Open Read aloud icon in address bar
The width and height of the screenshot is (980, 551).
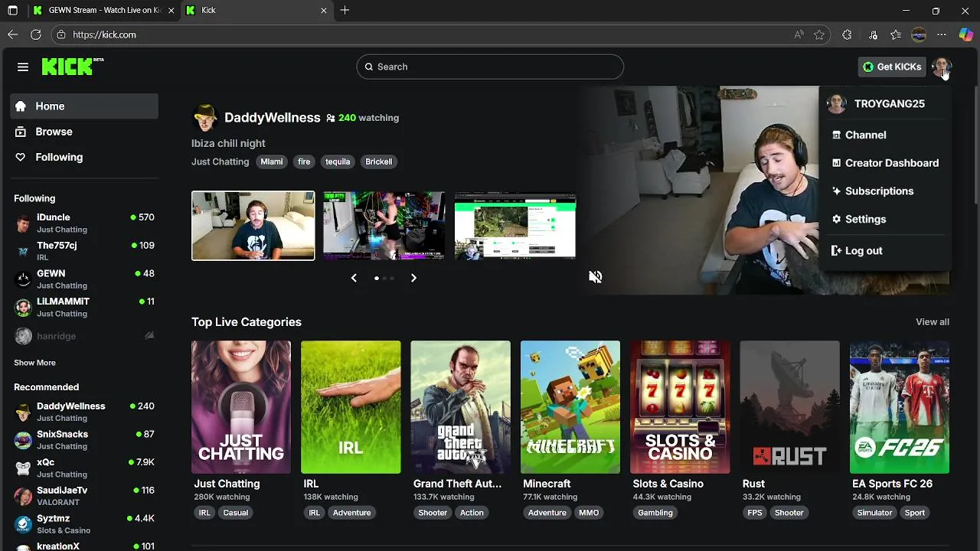pyautogui.click(x=799, y=34)
